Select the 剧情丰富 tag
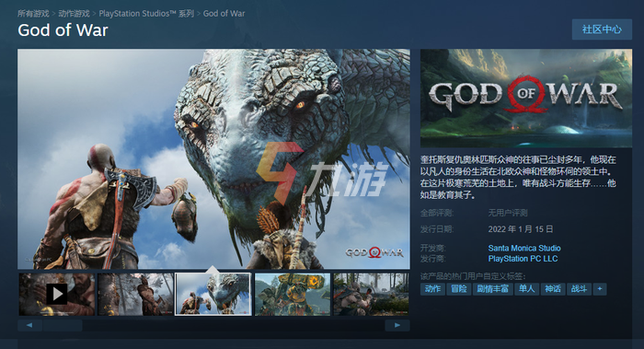 pos(492,289)
